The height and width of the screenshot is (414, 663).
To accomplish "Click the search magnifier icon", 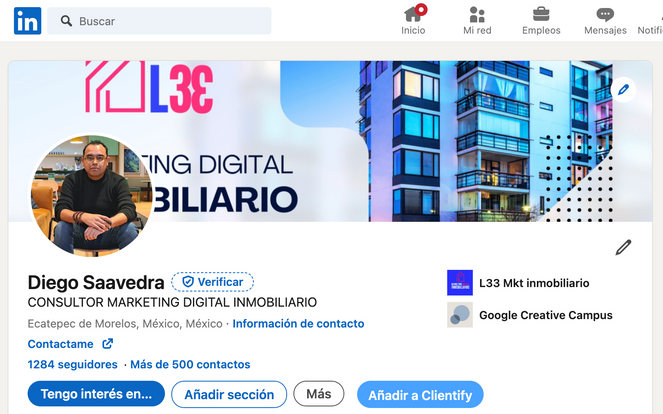I will (66, 21).
